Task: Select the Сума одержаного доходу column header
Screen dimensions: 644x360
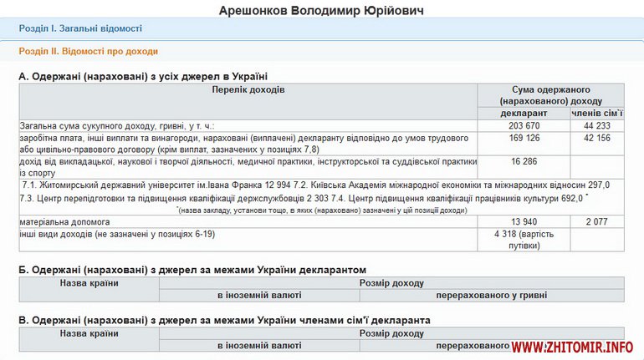Action: (x=550, y=94)
